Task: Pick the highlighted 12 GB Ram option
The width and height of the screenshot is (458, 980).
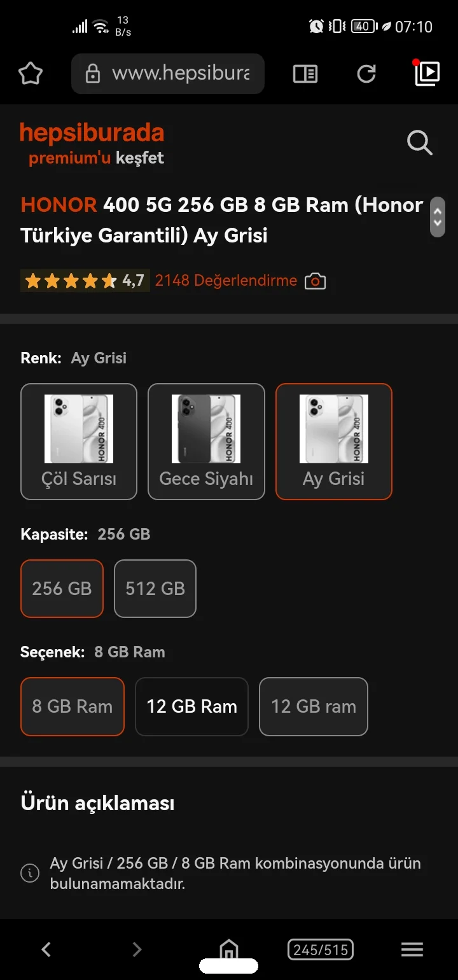Action: click(x=191, y=706)
